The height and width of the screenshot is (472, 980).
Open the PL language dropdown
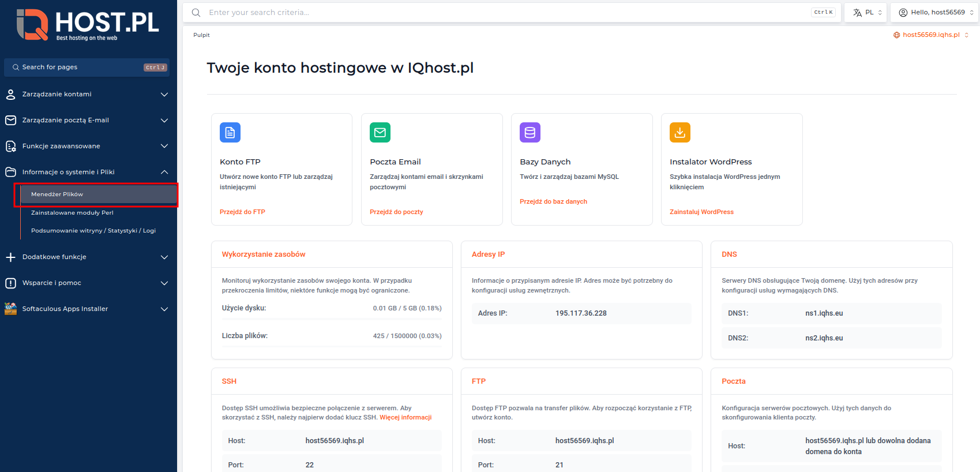point(867,13)
